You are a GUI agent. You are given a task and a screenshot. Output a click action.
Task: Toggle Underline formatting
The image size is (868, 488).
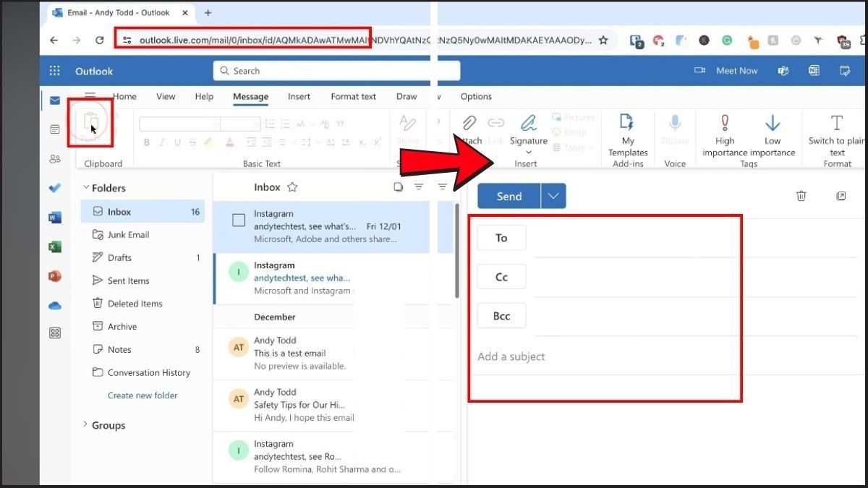point(177,142)
